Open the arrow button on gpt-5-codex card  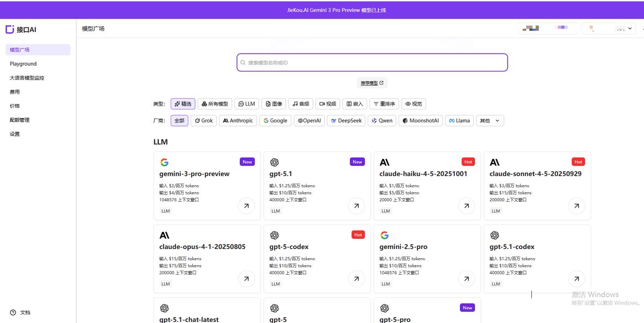[x=356, y=278]
